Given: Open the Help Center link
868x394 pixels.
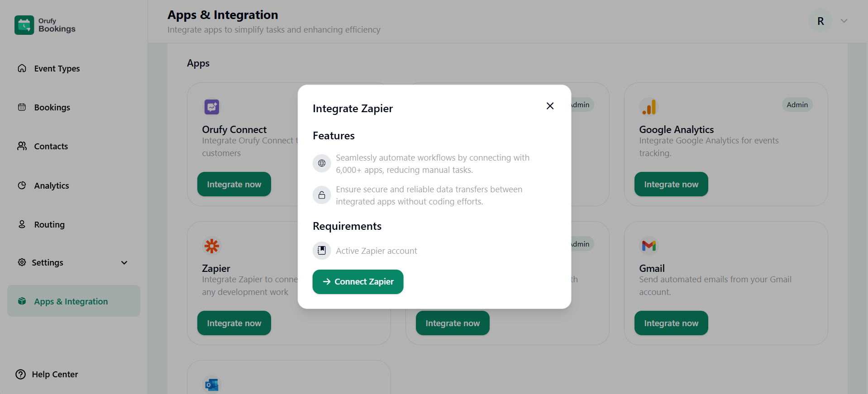Looking at the screenshot, I should (x=54, y=375).
